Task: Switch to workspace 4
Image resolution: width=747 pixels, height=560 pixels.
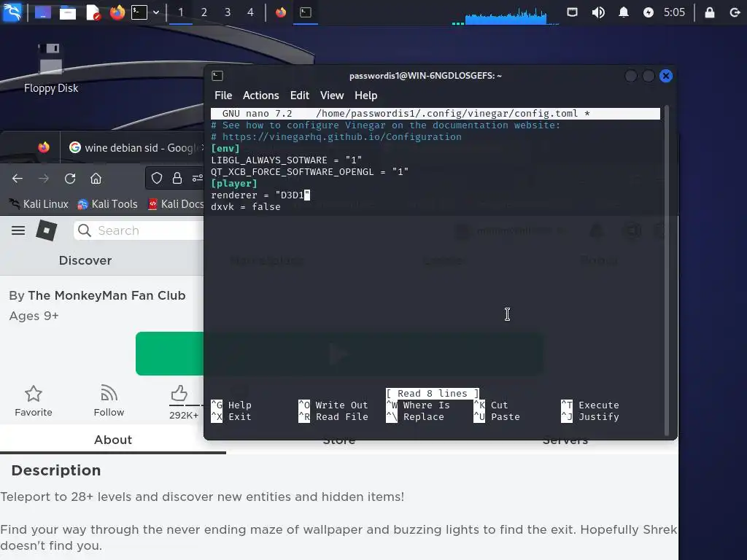Action: 251,12
